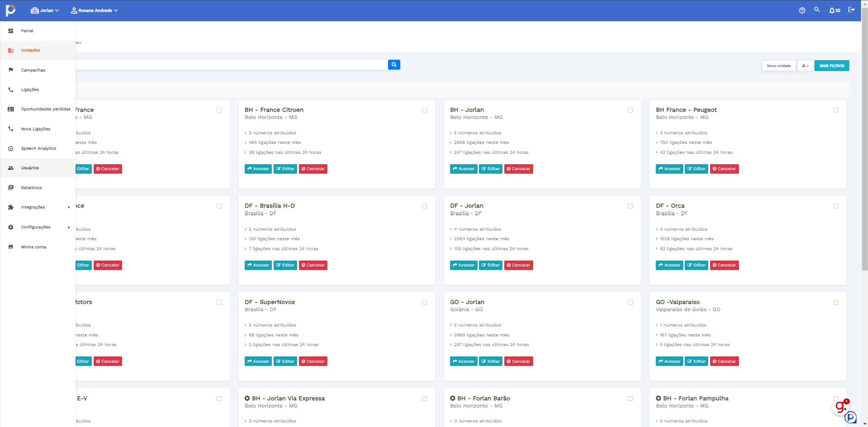Click the Relatórios report icon
The width and height of the screenshot is (868, 427).
coord(11,188)
